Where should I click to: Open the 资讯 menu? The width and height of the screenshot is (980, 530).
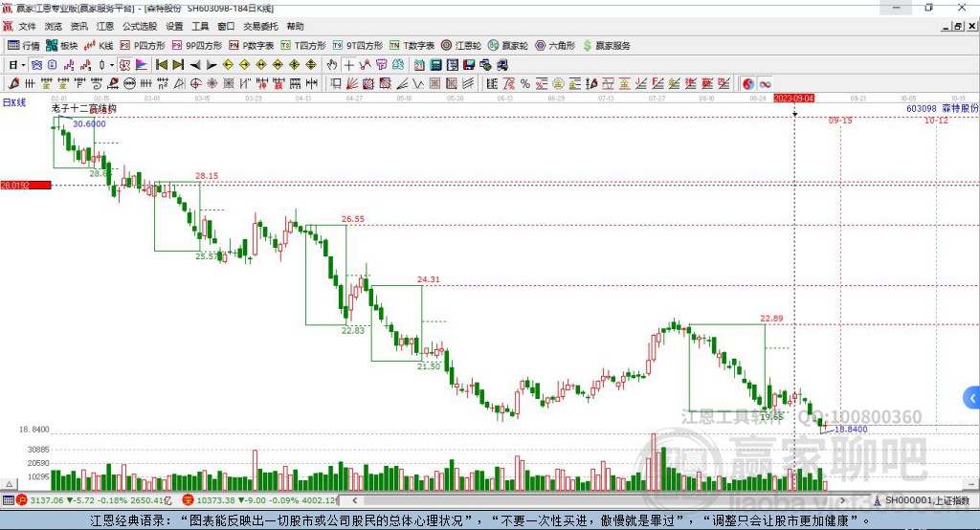coord(78,26)
